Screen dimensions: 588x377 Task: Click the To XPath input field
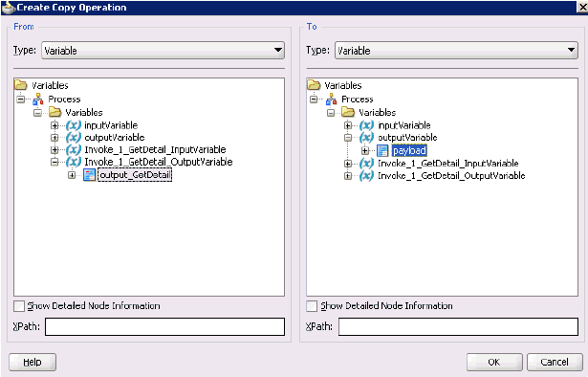tap(458, 326)
